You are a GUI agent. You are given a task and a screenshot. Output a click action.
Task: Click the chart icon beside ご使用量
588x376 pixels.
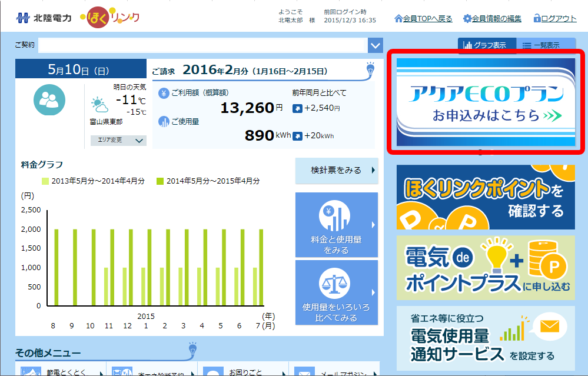point(164,121)
